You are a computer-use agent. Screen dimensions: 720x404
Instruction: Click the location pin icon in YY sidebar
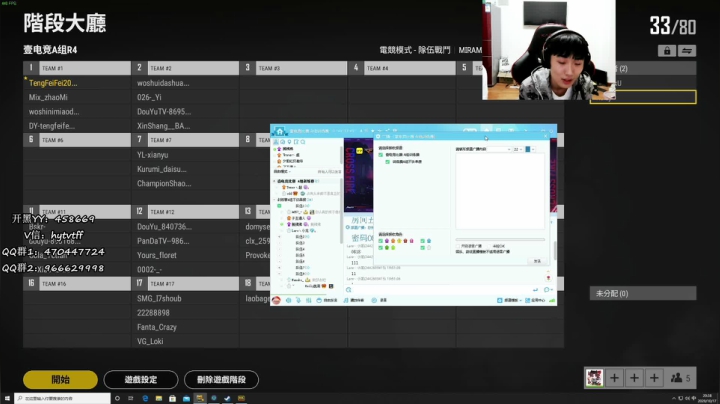point(289,142)
